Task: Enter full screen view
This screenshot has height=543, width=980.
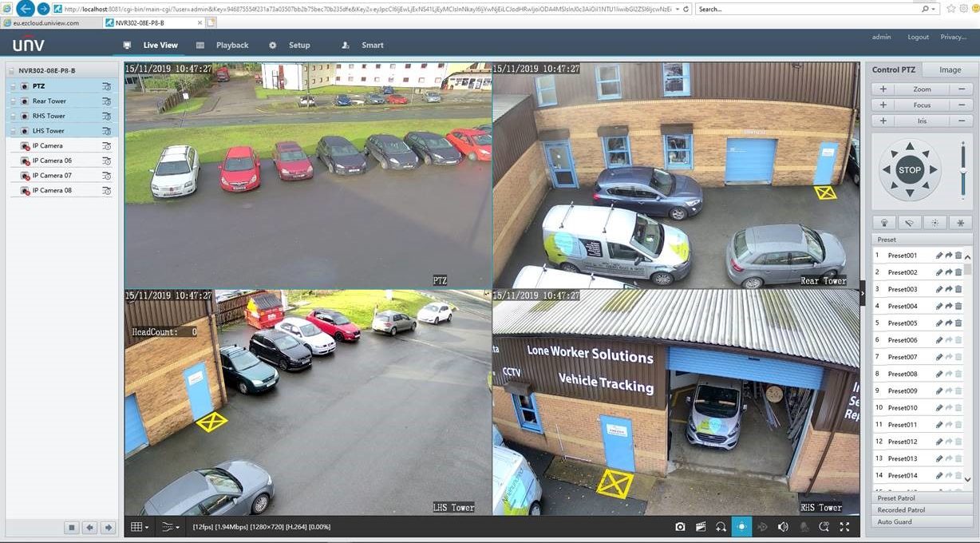Action: (x=844, y=527)
